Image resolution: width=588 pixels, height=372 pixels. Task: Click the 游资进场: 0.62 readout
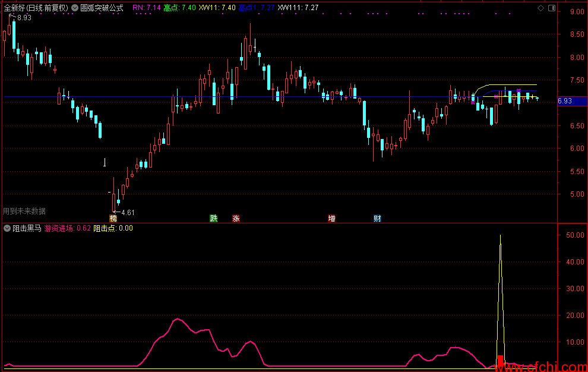tap(68, 228)
